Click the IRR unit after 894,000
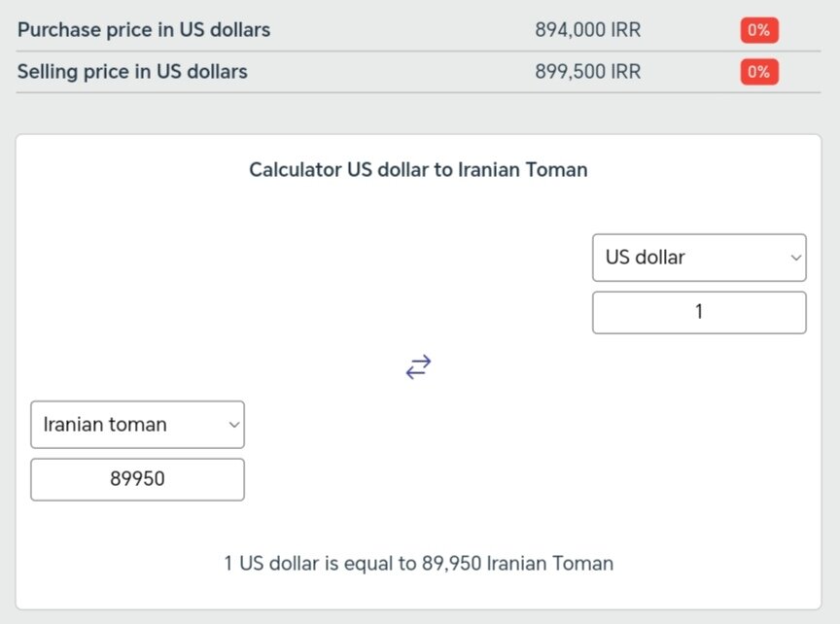 click(x=625, y=30)
